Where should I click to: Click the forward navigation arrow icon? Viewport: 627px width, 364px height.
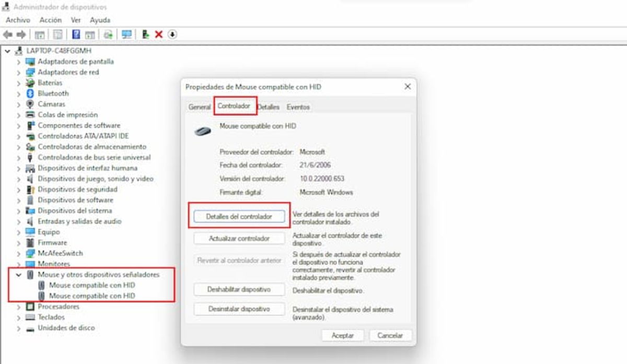point(21,34)
